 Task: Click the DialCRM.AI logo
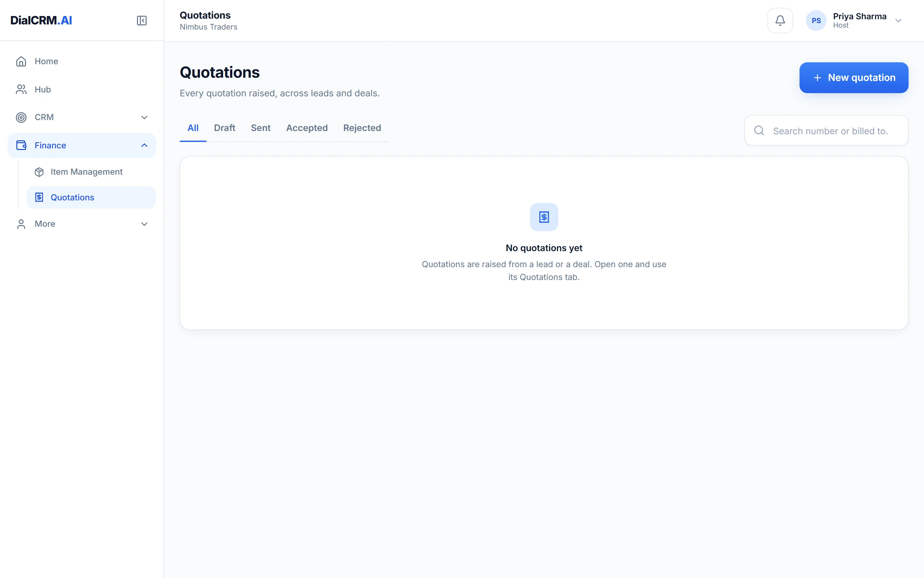coord(41,20)
